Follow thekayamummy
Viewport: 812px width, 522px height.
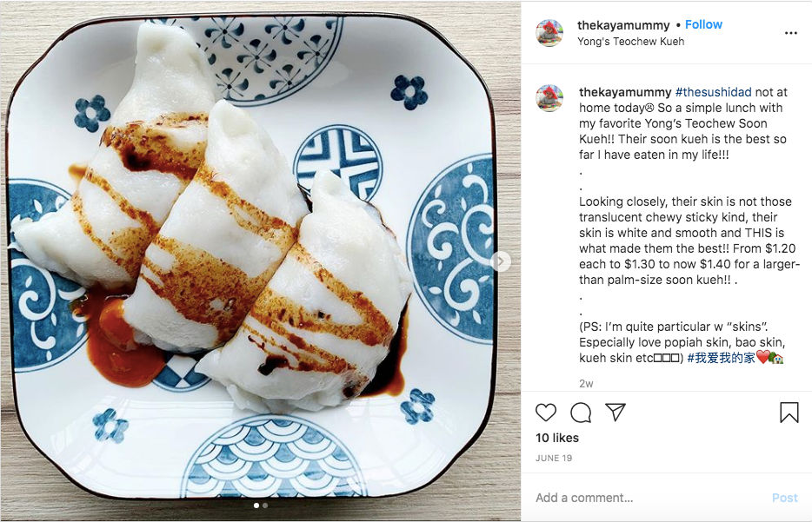(x=703, y=24)
